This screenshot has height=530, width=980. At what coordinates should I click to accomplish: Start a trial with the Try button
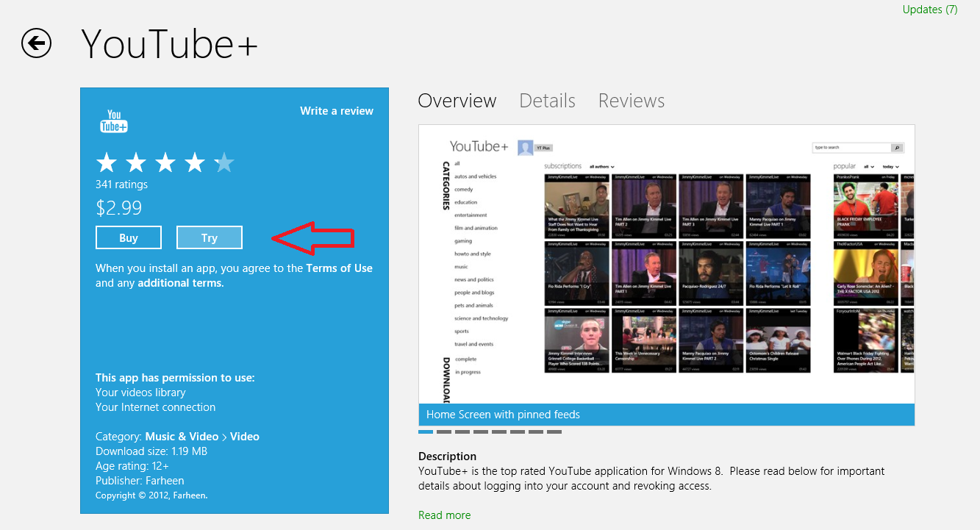click(210, 237)
